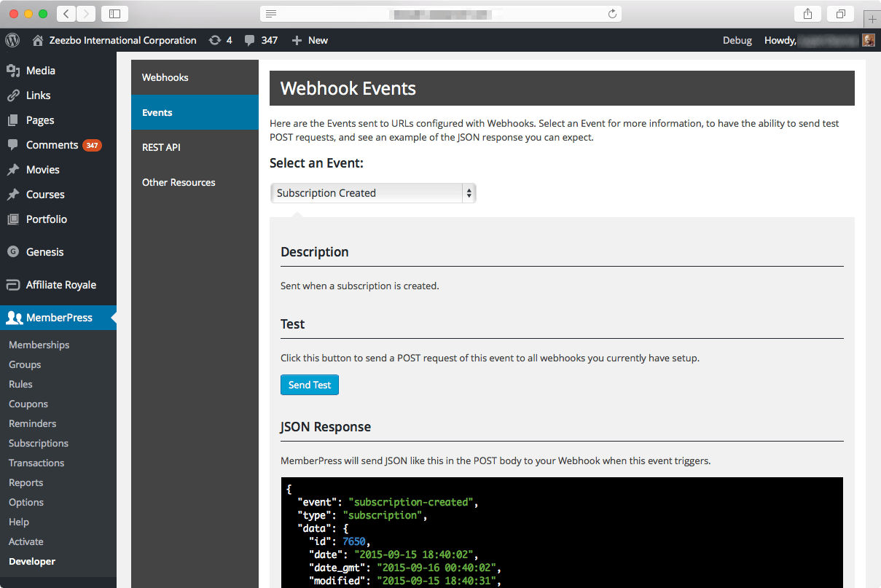
Task: Click the Portfolio sidebar icon
Action: click(13, 219)
